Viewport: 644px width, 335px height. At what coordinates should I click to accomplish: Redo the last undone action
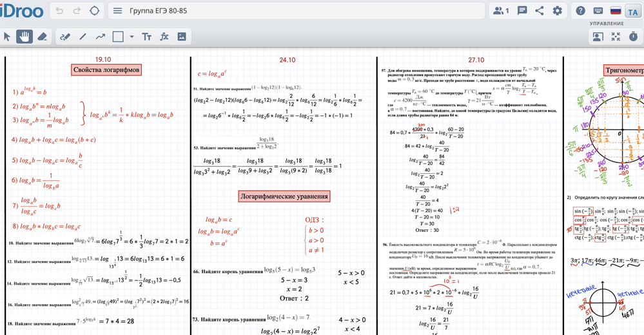[77, 11]
